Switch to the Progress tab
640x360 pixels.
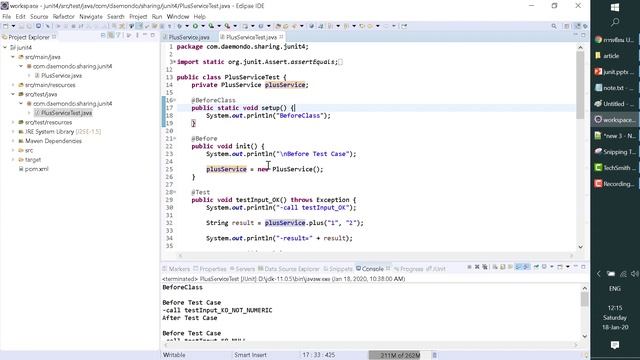coord(409,269)
